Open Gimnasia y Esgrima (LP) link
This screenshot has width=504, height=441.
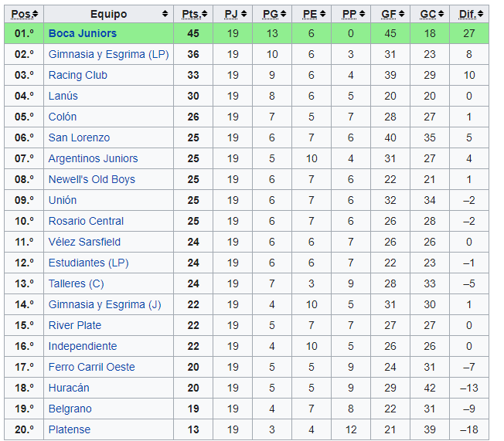click(x=109, y=54)
